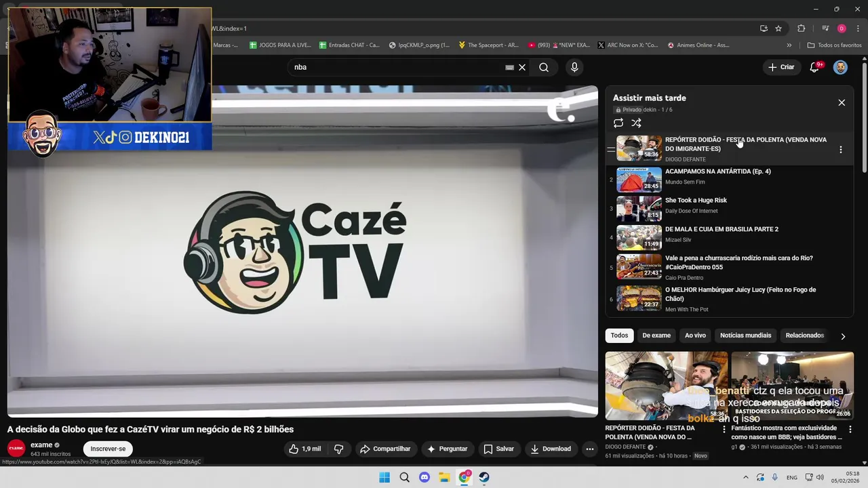868x488 pixels.
Task: Open the browser media control icon
Action: 825,28
